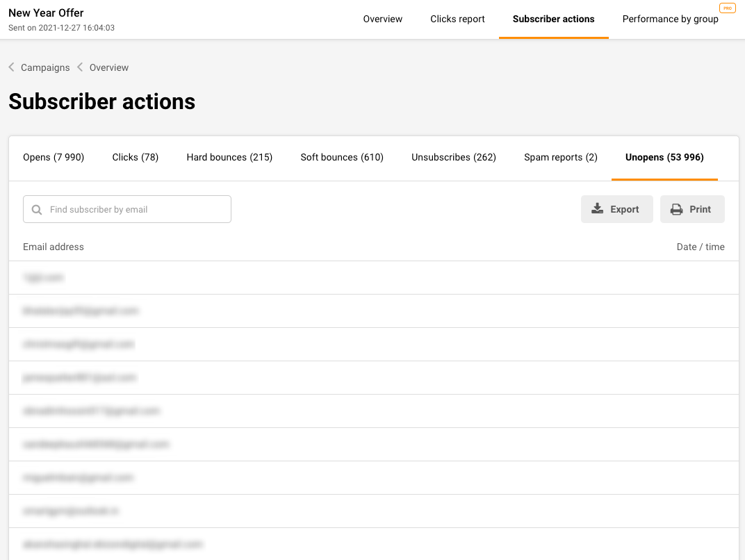The height and width of the screenshot is (560, 745).
Task: Focus the Find subscriber by email field
Action: tap(136, 209)
